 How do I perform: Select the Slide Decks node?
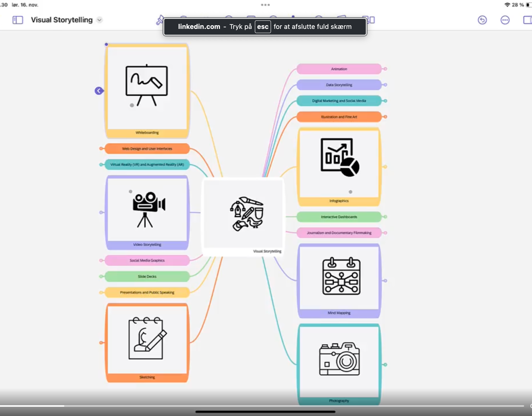pyautogui.click(x=147, y=276)
